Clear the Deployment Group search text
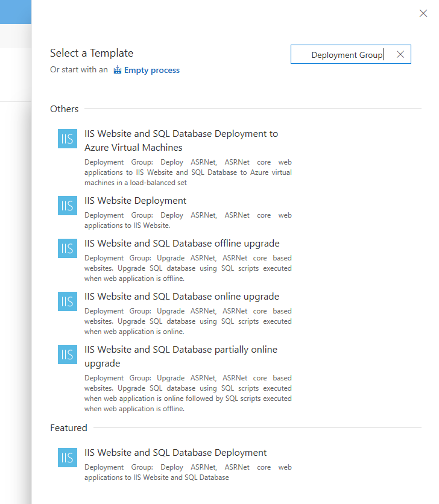The height and width of the screenshot is (504, 439). click(400, 54)
